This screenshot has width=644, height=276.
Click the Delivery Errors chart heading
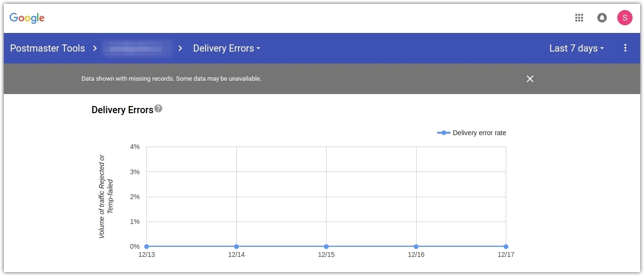click(123, 110)
